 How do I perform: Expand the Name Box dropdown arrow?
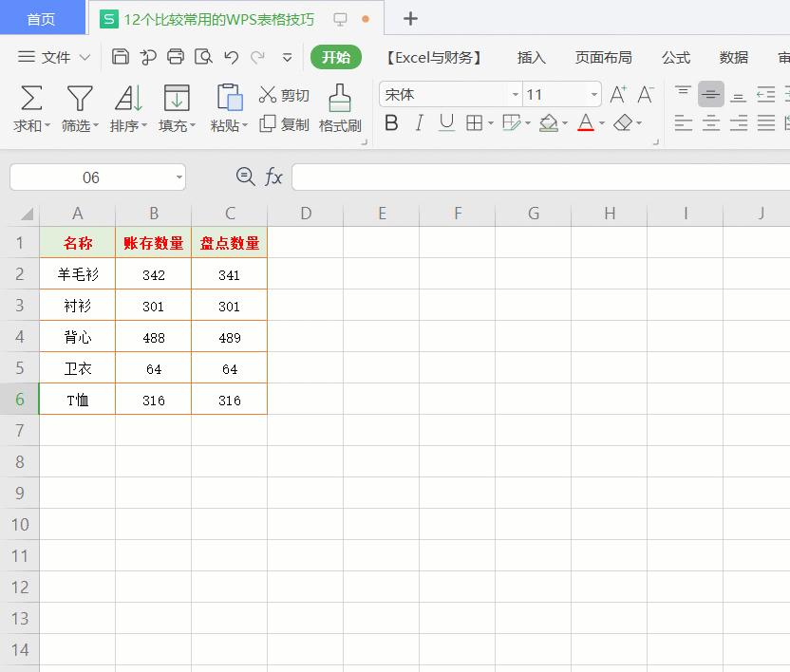click(x=179, y=177)
